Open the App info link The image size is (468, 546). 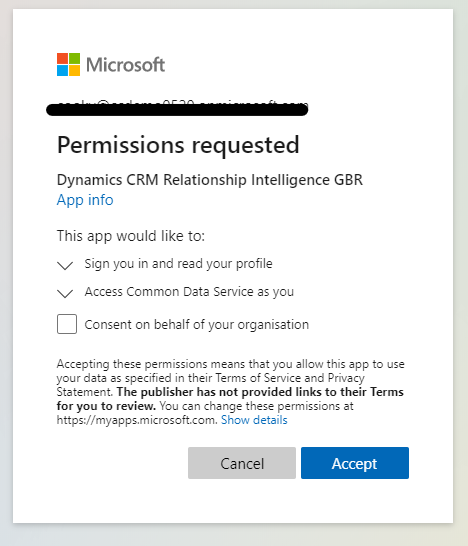85,200
